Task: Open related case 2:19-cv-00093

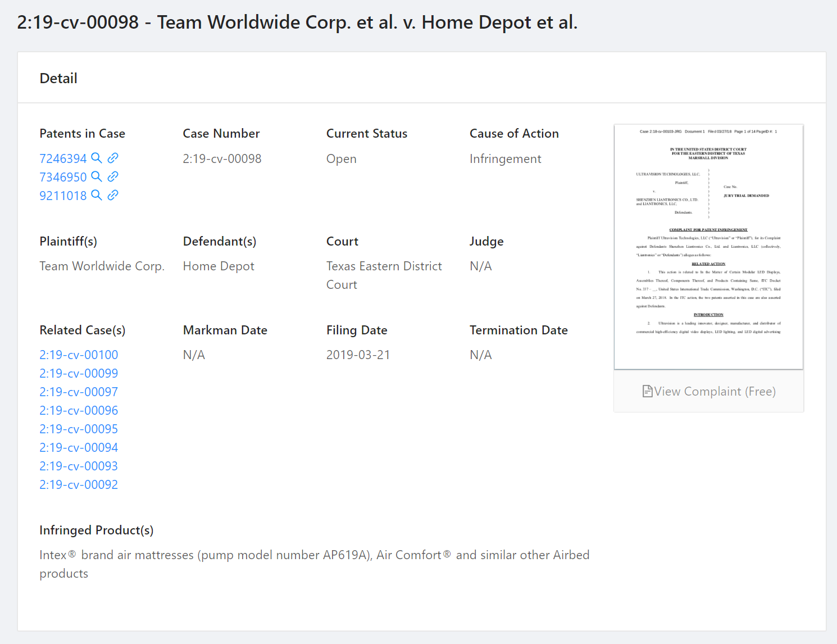Action: tap(79, 466)
